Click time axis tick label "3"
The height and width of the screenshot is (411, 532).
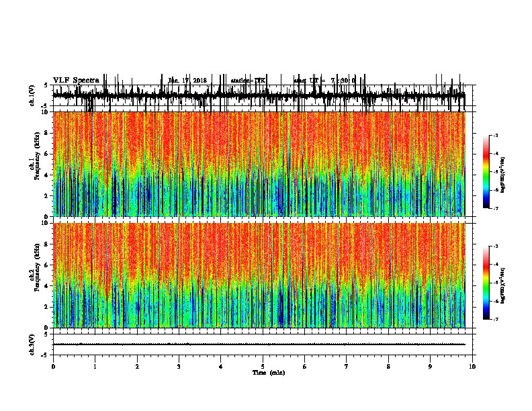179,367
